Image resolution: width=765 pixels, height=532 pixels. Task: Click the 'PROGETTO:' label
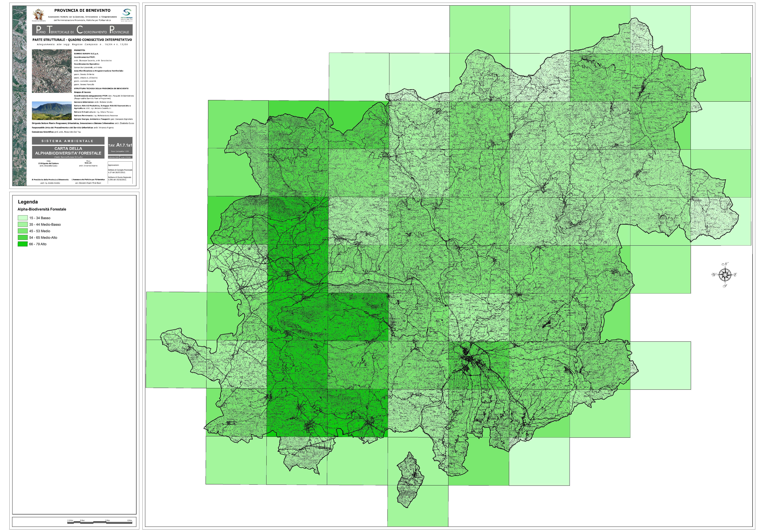[80, 50]
